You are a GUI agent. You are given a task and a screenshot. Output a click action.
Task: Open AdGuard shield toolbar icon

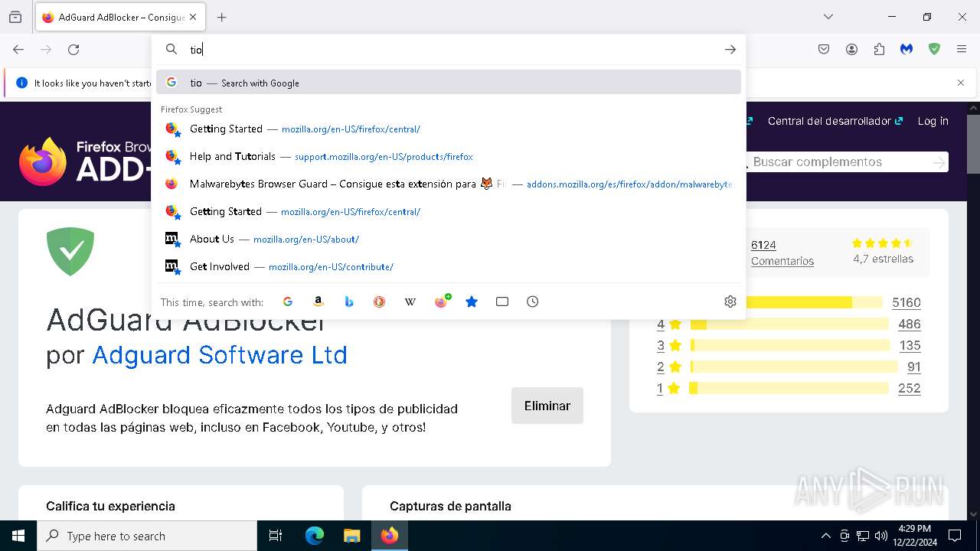tap(934, 49)
